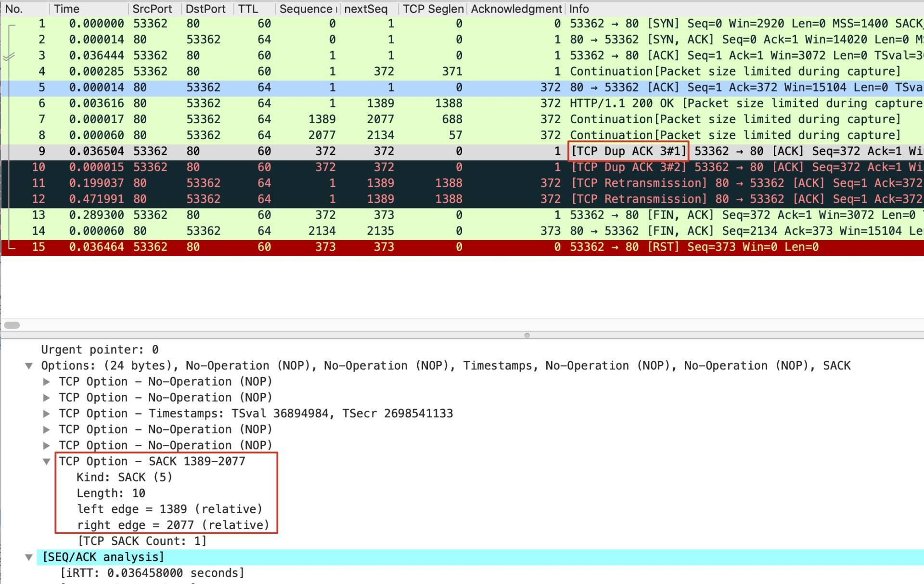
Task: Click the horizontal scrollbar thumb in packet list
Action: click(12, 325)
